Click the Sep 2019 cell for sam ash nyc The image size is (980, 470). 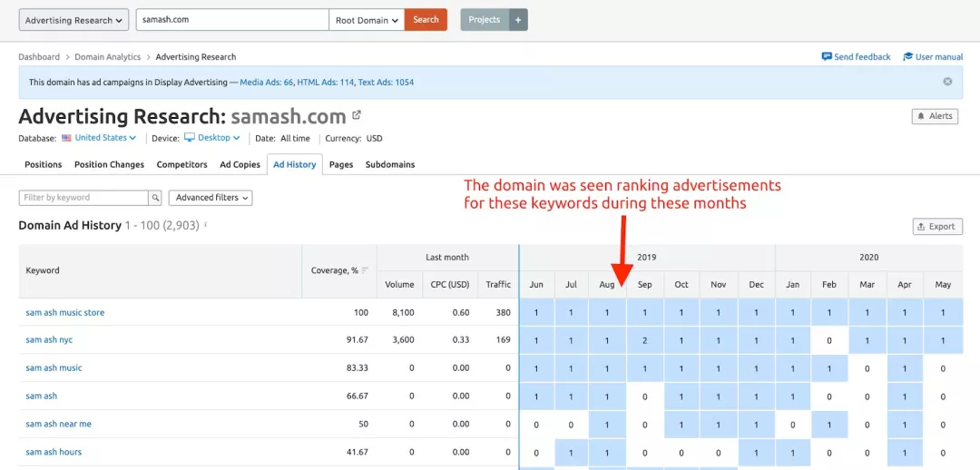[645, 340]
